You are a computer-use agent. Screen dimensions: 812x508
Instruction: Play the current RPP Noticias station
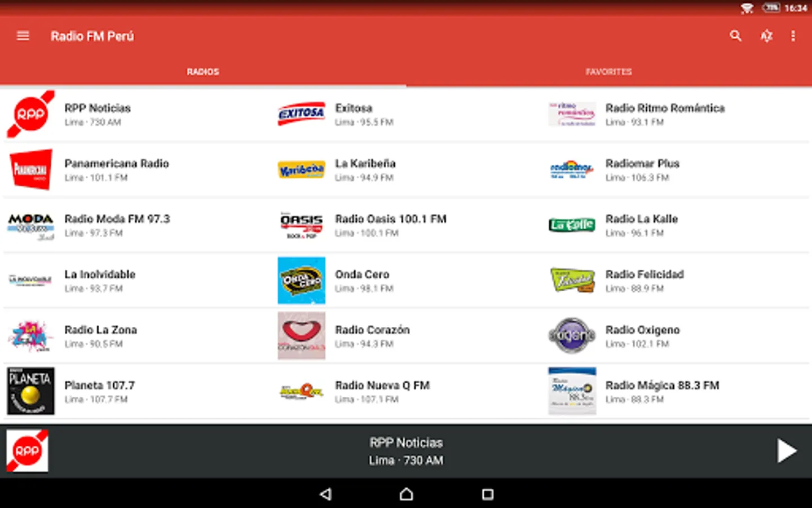(787, 451)
